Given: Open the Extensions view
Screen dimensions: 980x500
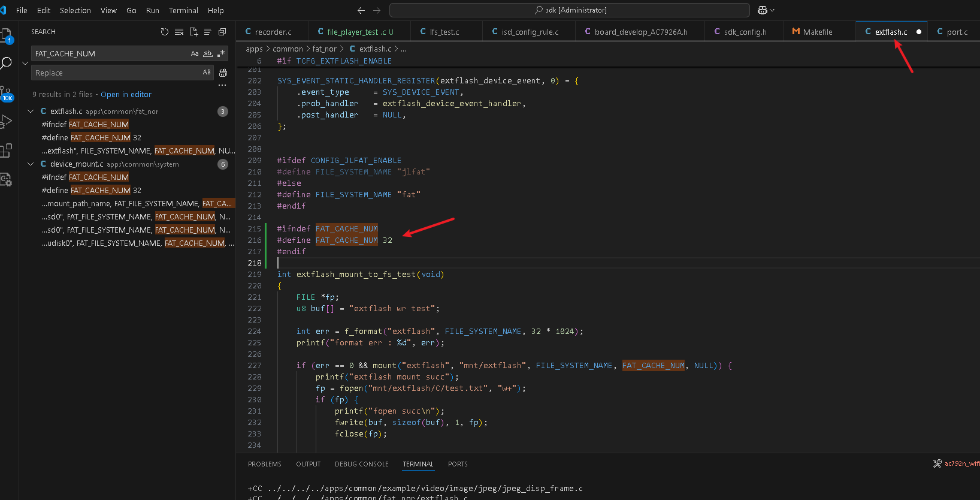Looking at the screenshot, I should [6, 150].
